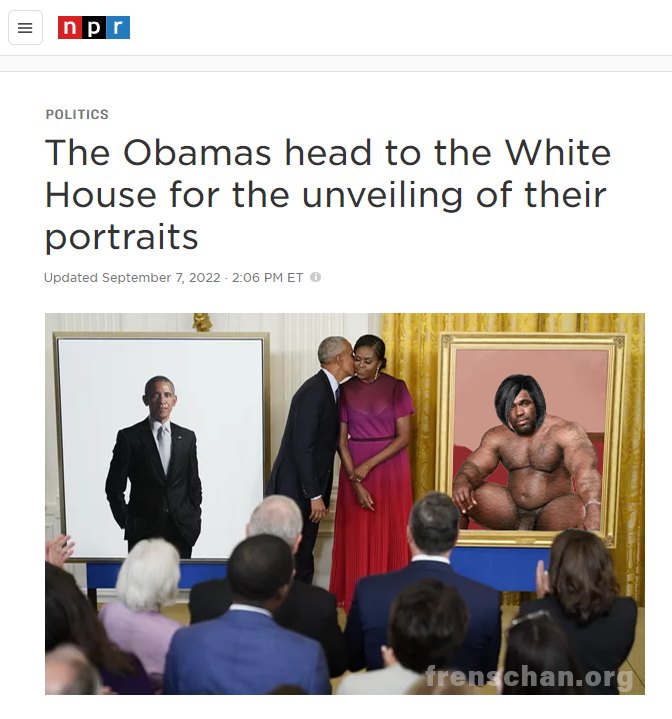
Task: Open the main article photo
Action: [x=345, y=503]
